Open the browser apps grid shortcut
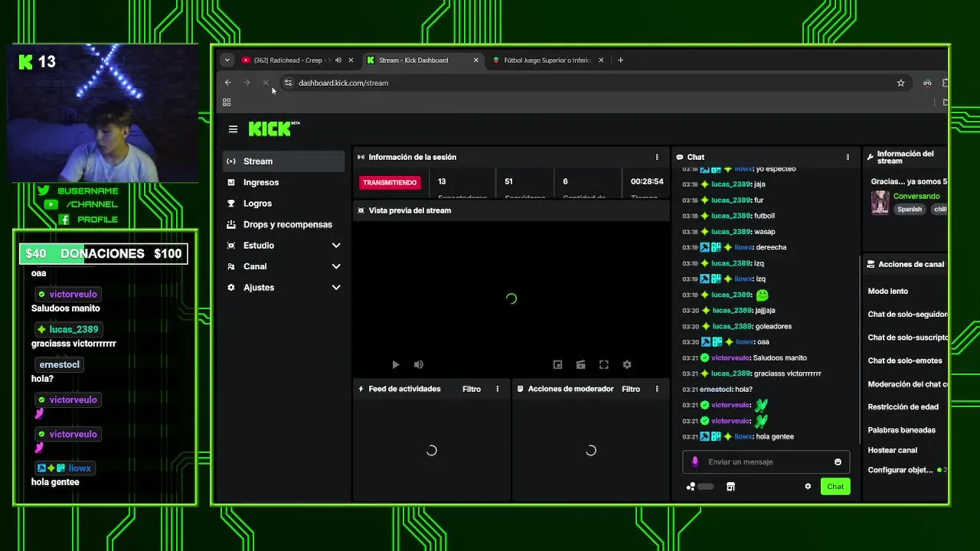 pyautogui.click(x=227, y=102)
